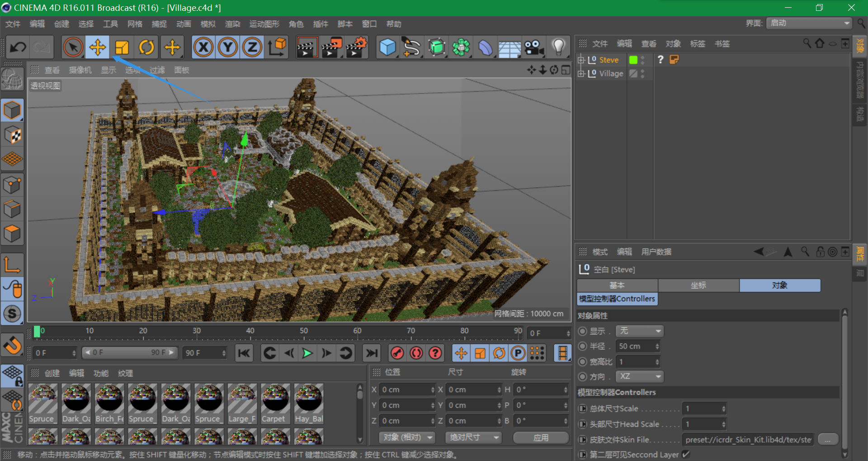Open the 界面 layout dropdown

click(x=809, y=23)
